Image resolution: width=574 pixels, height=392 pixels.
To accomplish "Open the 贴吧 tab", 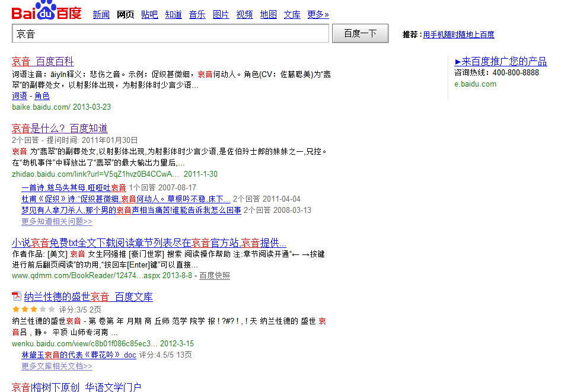I will [149, 15].
